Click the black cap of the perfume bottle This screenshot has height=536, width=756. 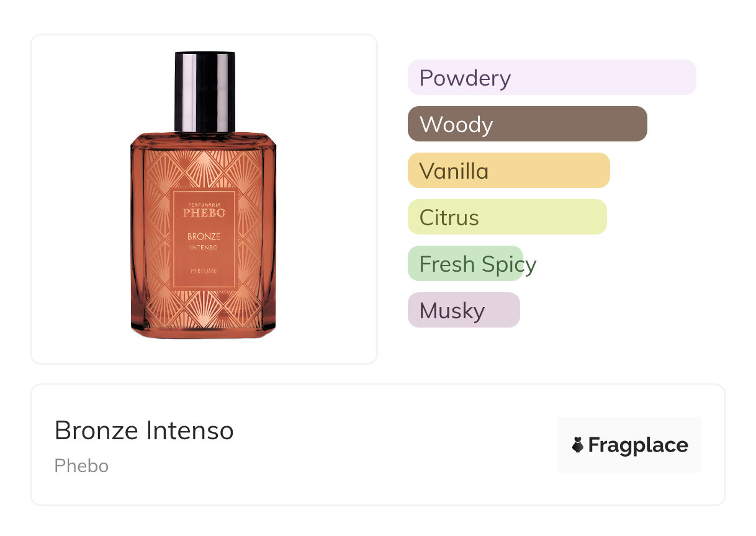click(205, 92)
